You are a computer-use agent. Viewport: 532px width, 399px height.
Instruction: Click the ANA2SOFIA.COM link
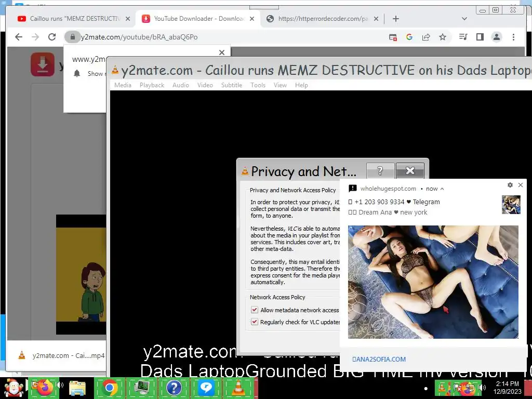point(379,360)
